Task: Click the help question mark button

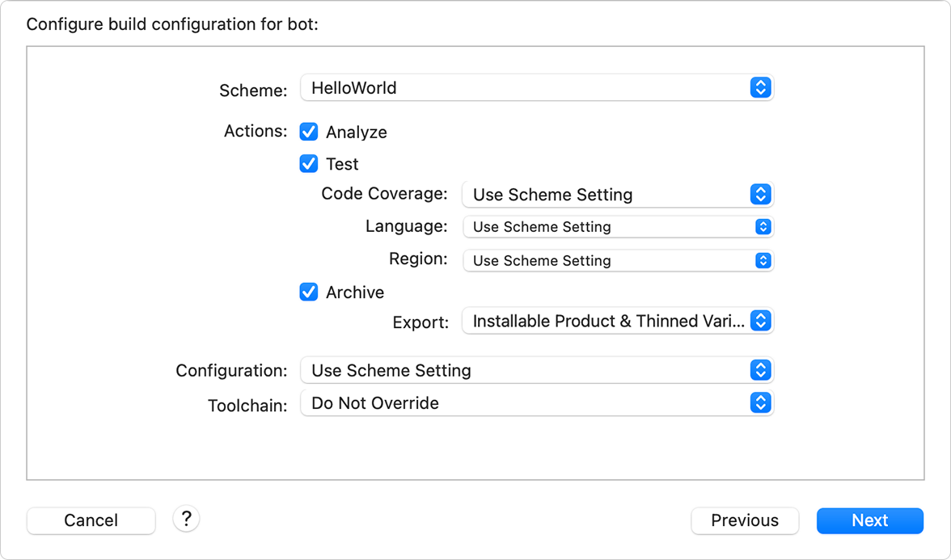Action: point(186,519)
